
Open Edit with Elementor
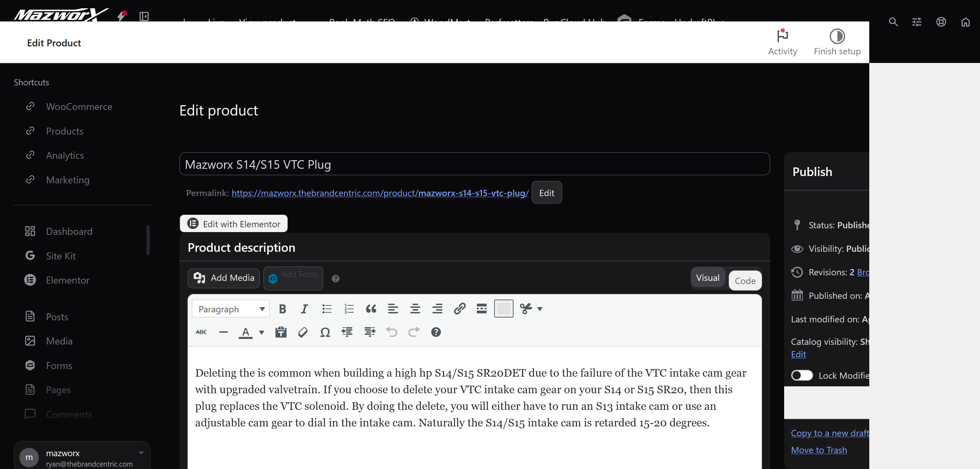click(x=234, y=224)
